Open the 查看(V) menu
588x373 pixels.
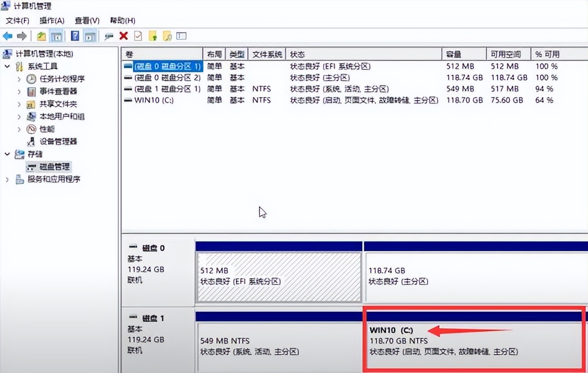[x=87, y=21]
